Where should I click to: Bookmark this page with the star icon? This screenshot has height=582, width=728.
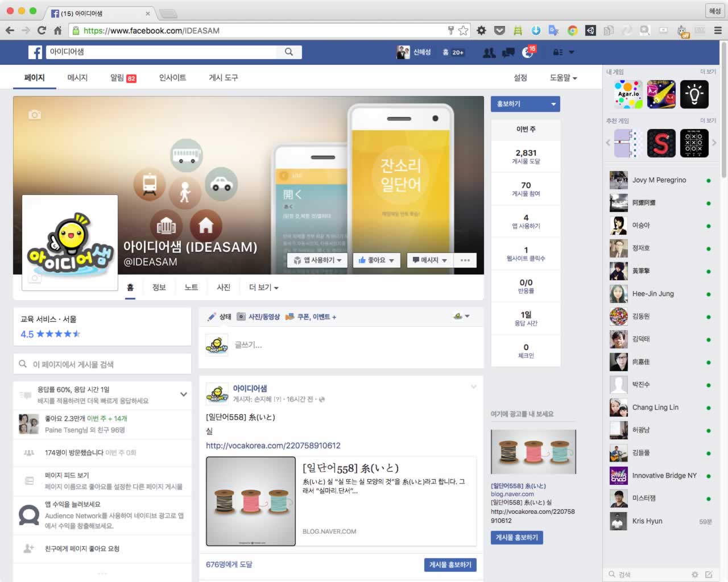coord(464,31)
